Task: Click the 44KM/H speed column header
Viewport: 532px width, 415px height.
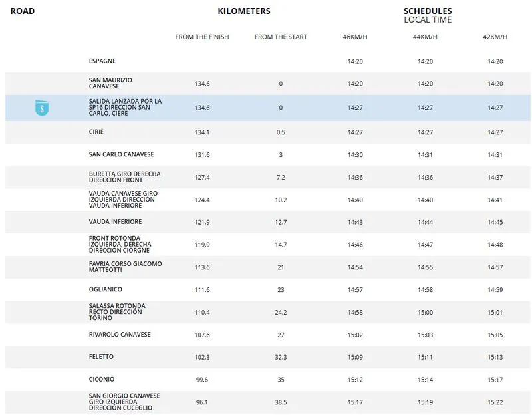Action: (x=425, y=37)
